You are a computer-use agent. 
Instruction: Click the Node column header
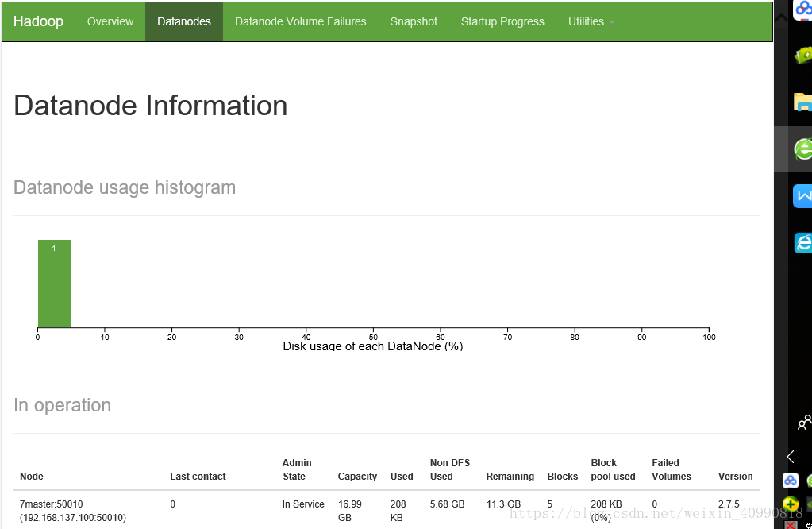[x=32, y=476]
